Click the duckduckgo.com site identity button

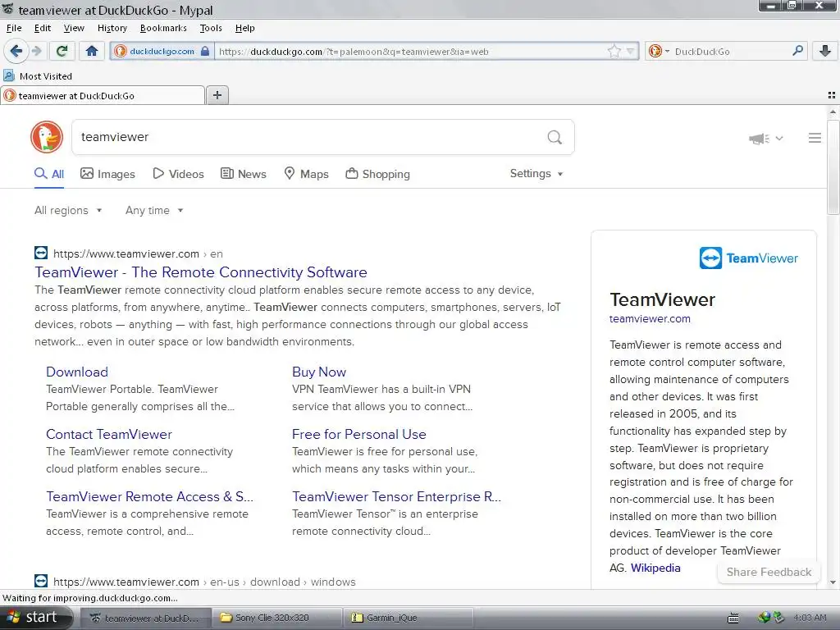(x=162, y=52)
